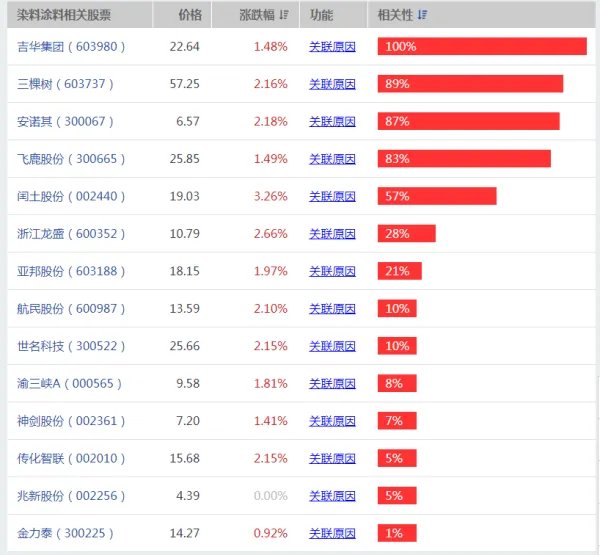View 关联原因 for 闰土股份
The width and height of the screenshot is (600, 555).
coord(332,196)
